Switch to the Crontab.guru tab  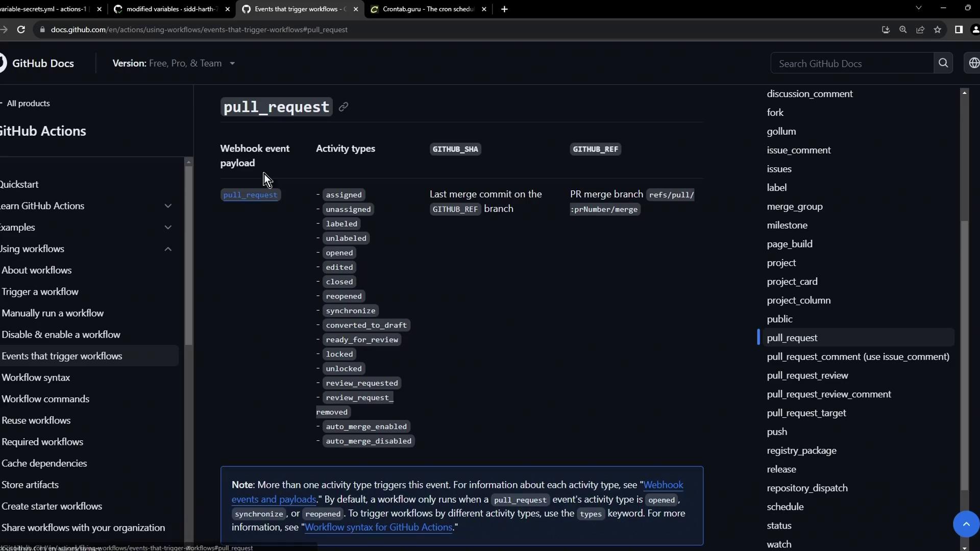click(x=428, y=9)
